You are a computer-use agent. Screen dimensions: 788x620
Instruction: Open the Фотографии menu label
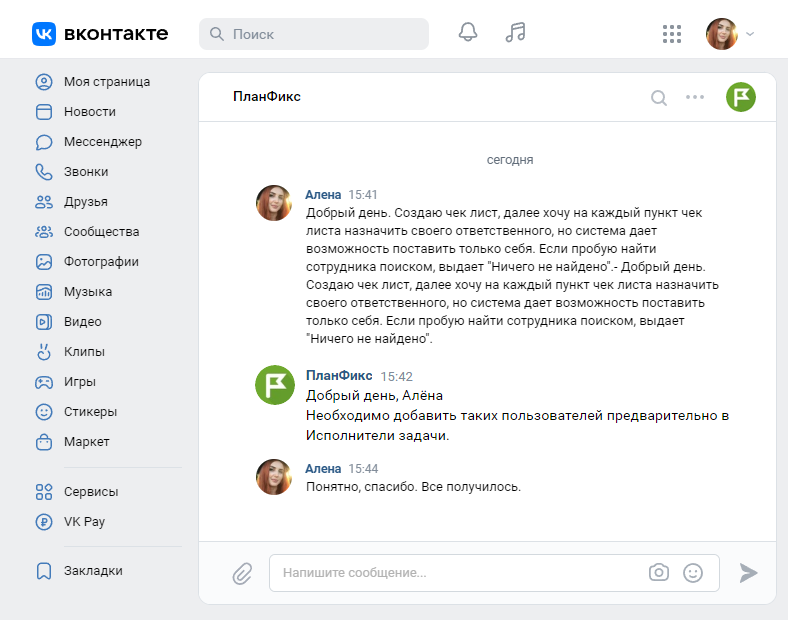coord(101,262)
